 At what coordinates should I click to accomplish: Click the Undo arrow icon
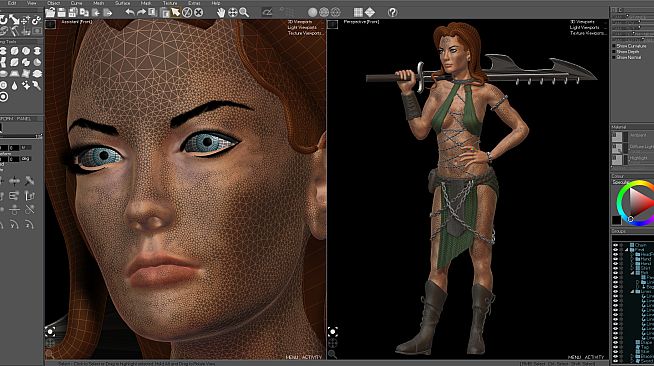tap(130, 13)
